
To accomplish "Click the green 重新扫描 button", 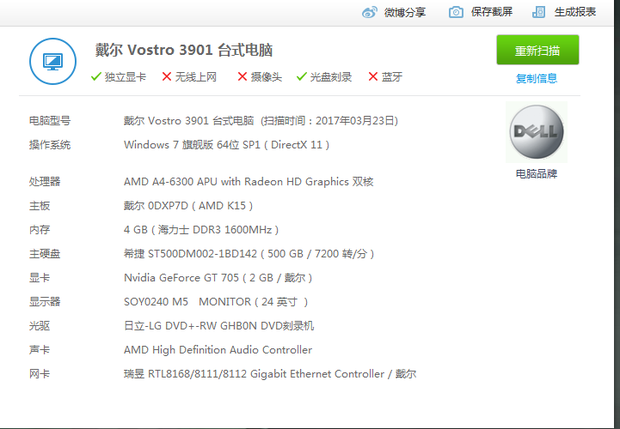I will pyautogui.click(x=538, y=50).
